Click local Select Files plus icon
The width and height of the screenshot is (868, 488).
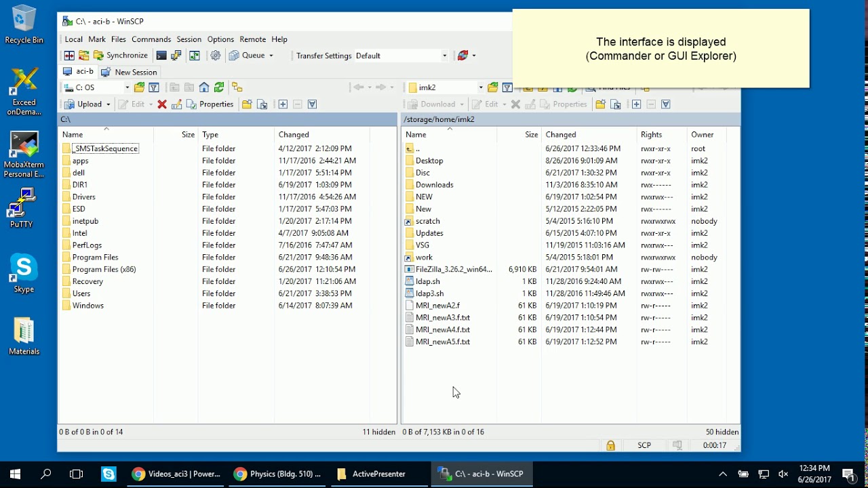pyautogui.click(x=283, y=104)
